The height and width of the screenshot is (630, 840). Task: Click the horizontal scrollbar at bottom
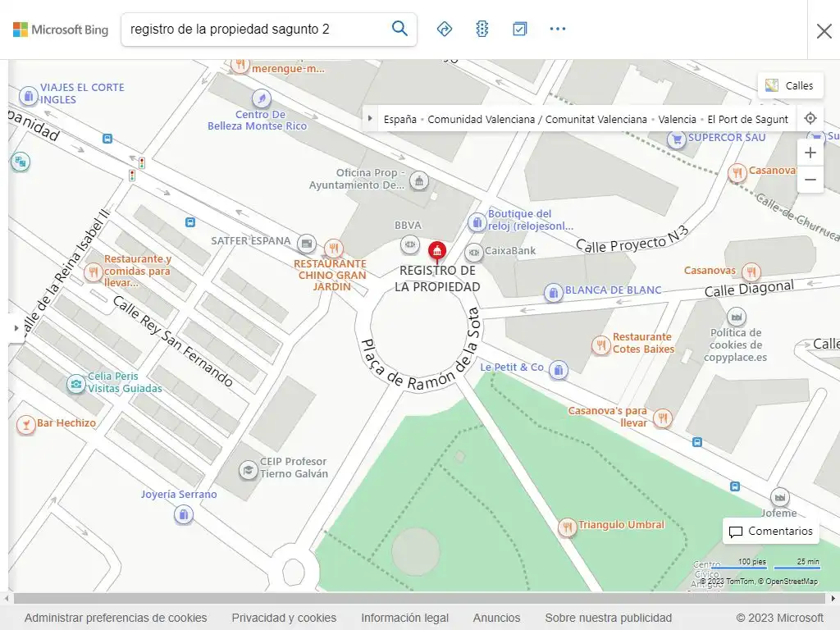pyautogui.click(x=420, y=598)
